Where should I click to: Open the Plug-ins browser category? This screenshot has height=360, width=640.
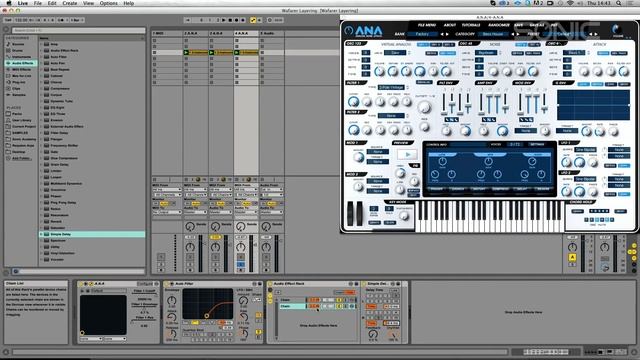tap(18, 82)
